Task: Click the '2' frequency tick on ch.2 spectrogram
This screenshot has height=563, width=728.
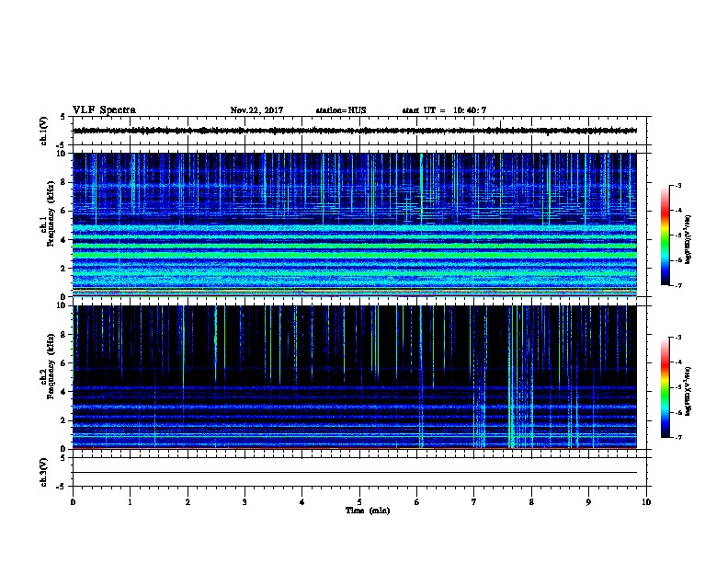Action: pos(64,420)
